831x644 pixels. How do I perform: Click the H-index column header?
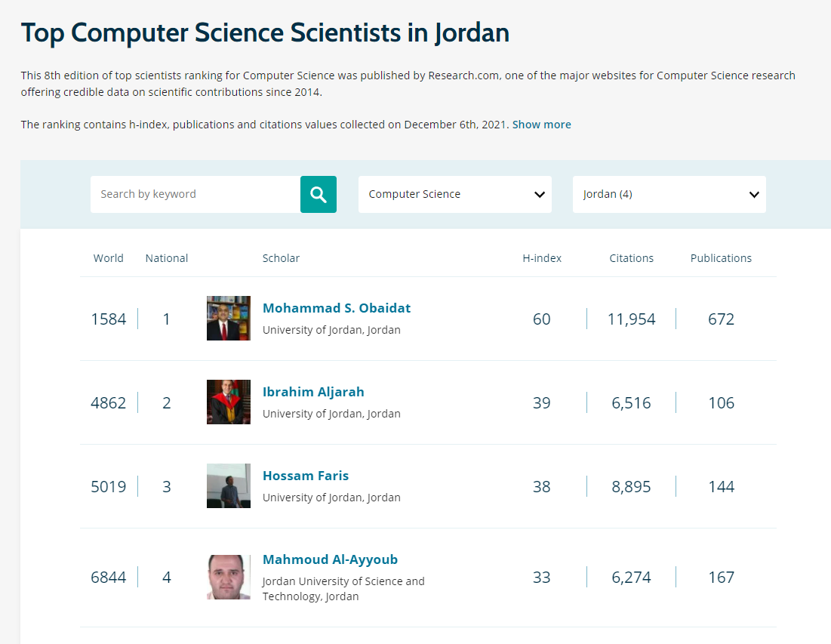point(542,258)
